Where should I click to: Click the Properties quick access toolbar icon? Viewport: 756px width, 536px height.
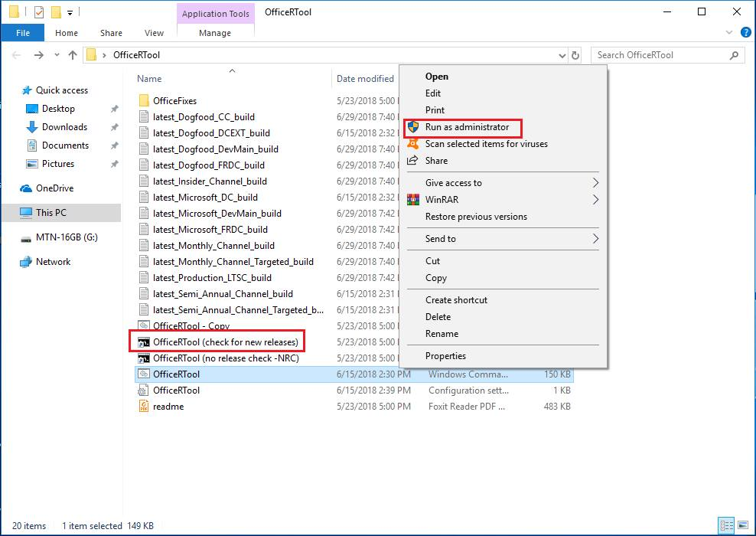38,12
